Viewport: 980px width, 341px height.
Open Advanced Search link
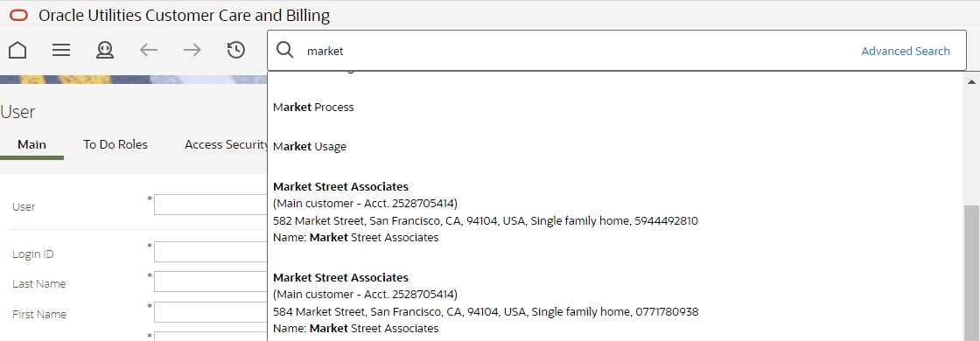click(906, 52)
